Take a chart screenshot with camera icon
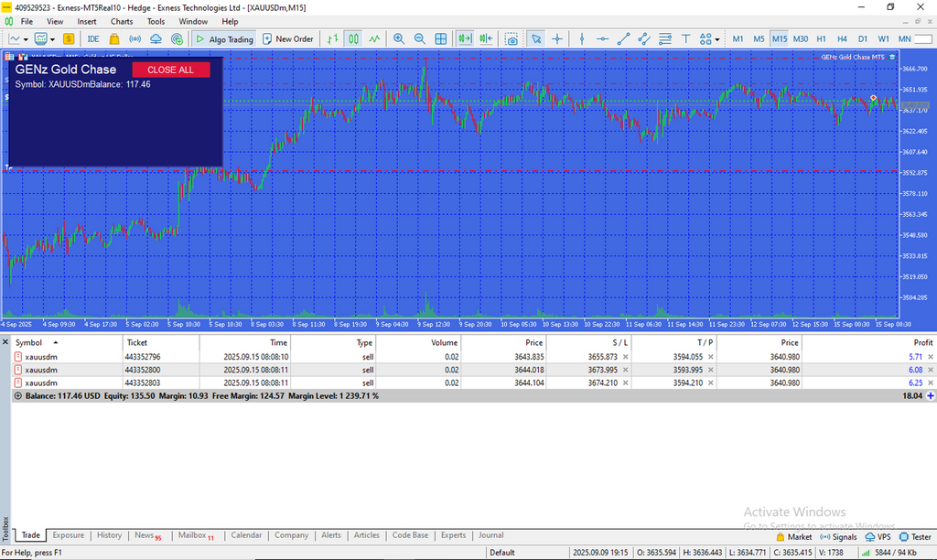 [x=512, y=39]
